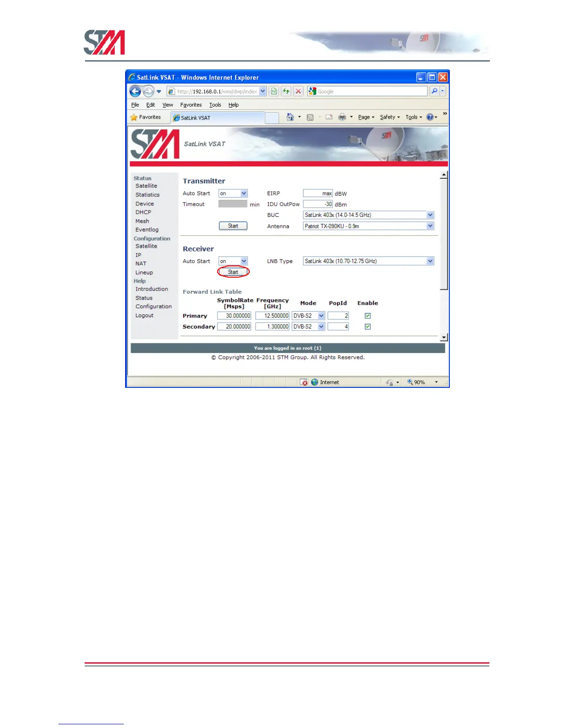Viewport: 563px width, 728px height.
Task: Open the DHCP sidebar link
Action: pos(143,212)
